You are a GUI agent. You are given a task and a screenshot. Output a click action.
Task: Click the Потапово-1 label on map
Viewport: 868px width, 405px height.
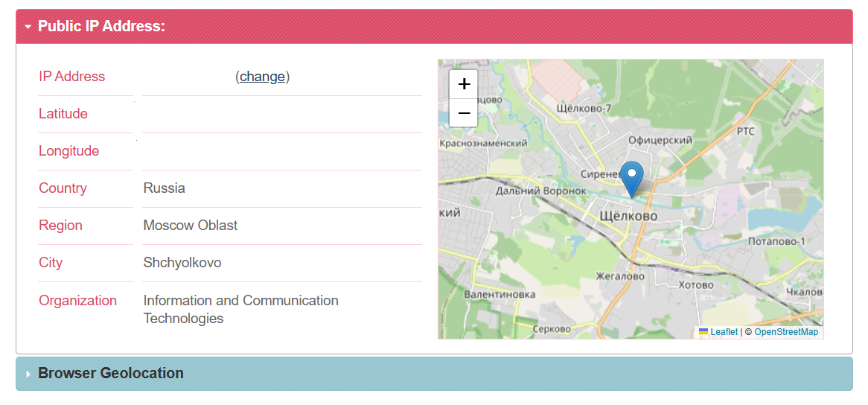(x=776, y=241)
